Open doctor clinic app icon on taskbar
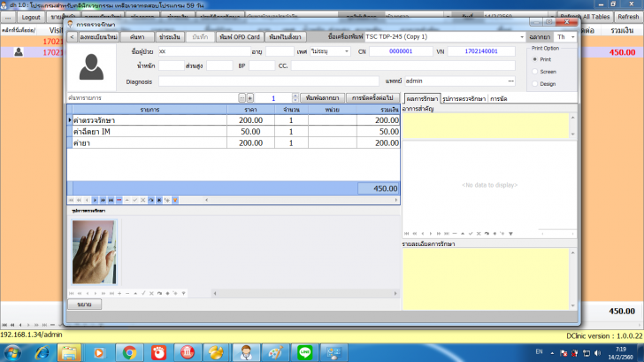 click(x=246, y=352)
